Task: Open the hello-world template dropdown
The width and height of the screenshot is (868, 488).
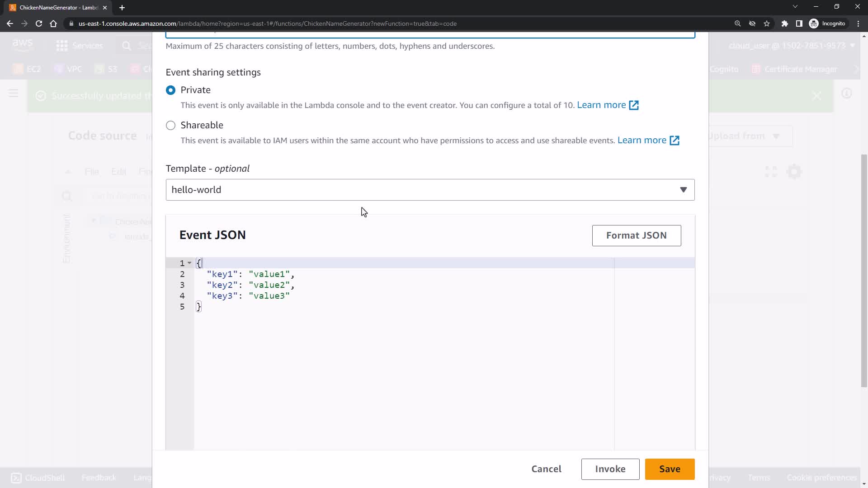Action: click(x=429, y=190)
